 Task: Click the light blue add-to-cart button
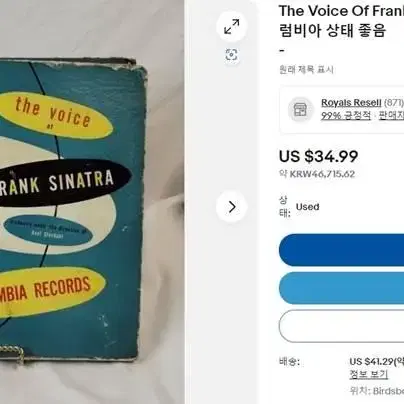[x=341, y=288]
